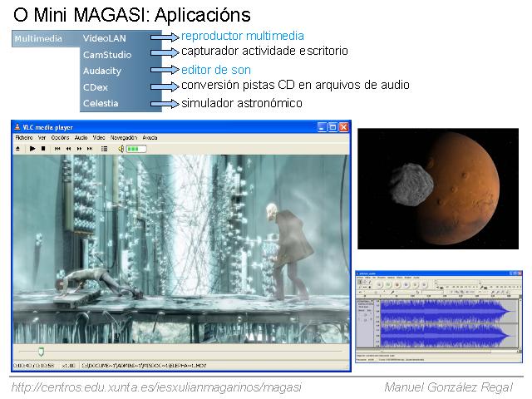Select Celestia in the application list

[101, 103]
